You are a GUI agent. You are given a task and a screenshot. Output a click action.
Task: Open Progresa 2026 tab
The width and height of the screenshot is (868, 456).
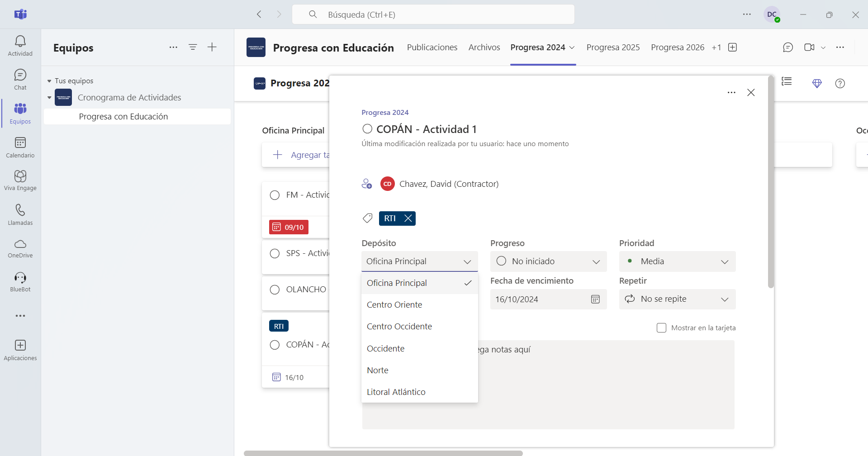click(678, 47)
